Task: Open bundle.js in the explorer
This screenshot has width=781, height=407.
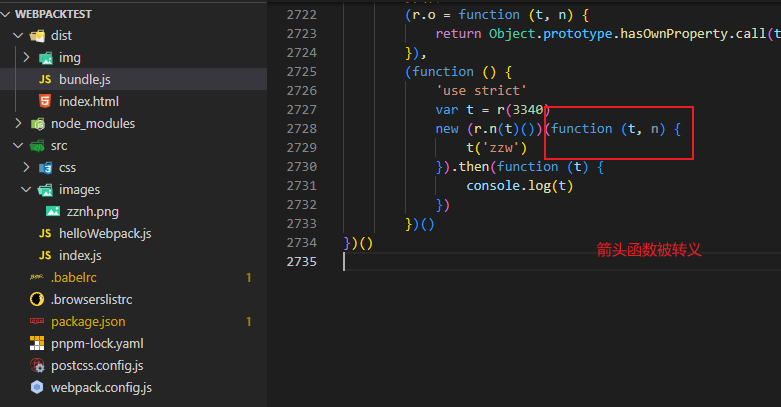Action: pos(85,80)
